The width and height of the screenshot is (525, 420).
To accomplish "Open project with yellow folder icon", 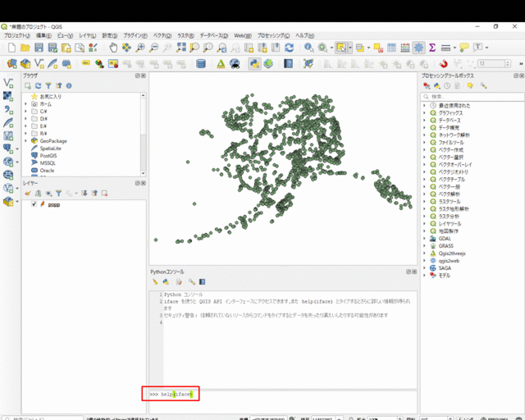I will click(25, 48).
